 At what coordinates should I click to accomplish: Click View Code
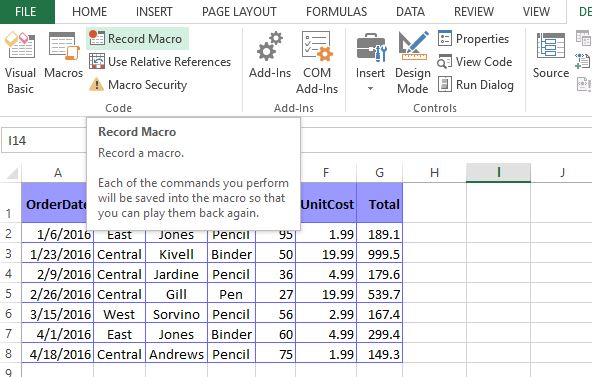click(475, 62)
